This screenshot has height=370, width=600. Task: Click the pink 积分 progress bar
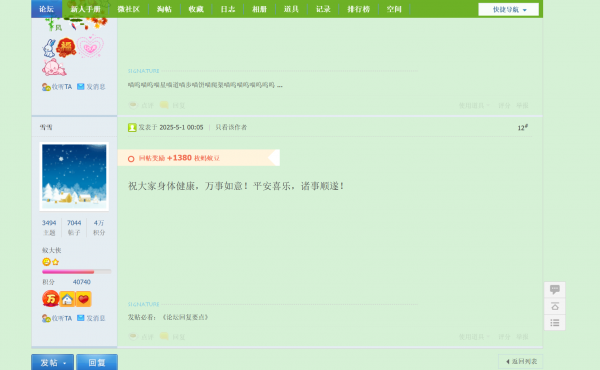point(77,272)
